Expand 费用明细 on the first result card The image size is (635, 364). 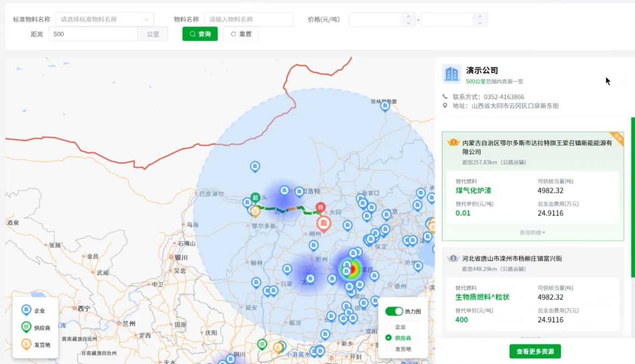point(532,233)
